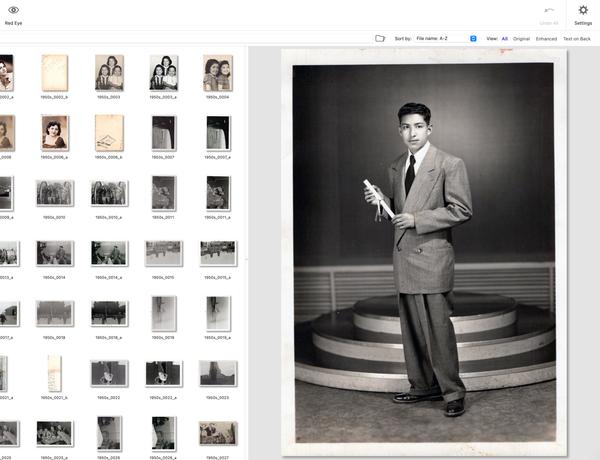Select thumbnail 1950s_0007
This screenshot has width=600, height=460.
pyautogui.click(x=163, y=133)
